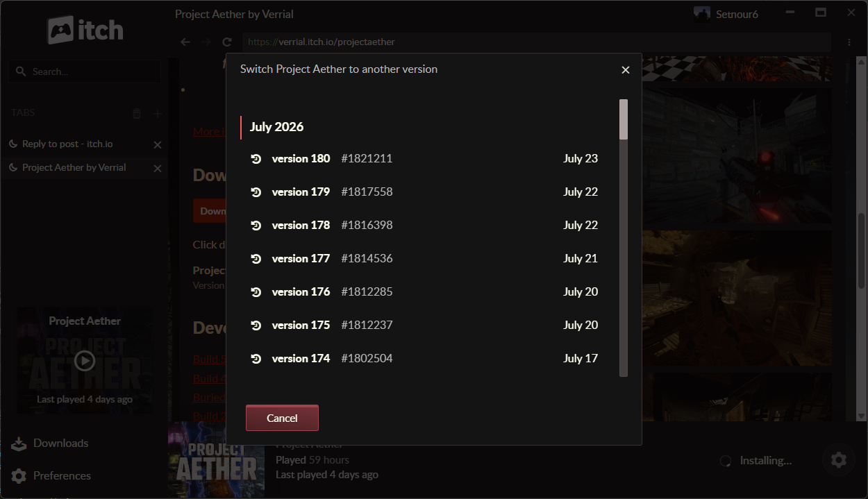
Task: Select version 179 build #1817558
Action: (424, 192)
